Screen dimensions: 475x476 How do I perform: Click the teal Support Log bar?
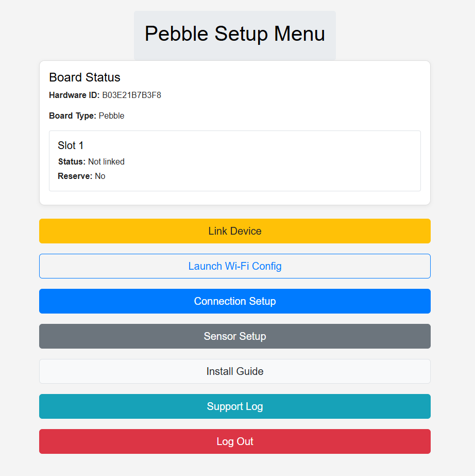[x=235, y=406]
